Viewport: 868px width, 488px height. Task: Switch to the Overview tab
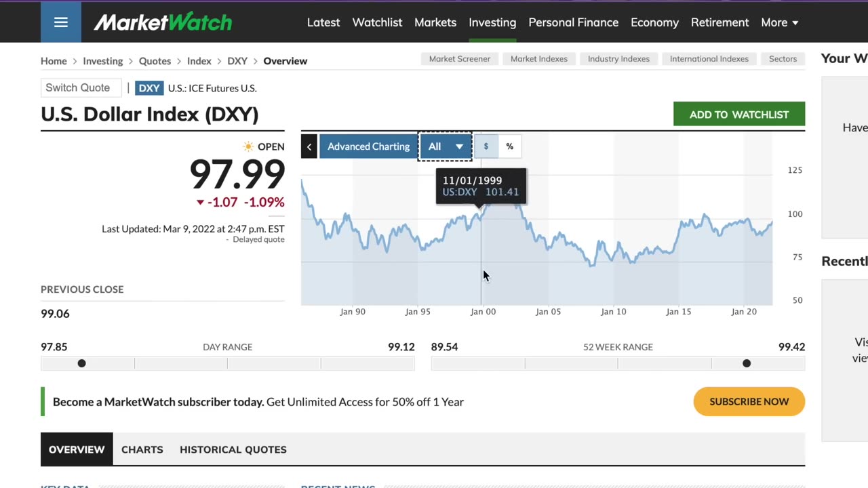click(x=77, y=449)
